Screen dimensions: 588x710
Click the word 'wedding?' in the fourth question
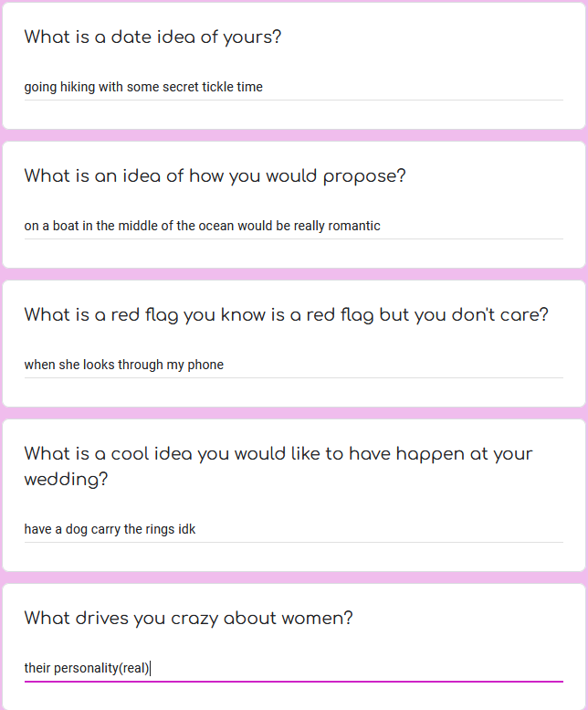(x=66, y=479)
